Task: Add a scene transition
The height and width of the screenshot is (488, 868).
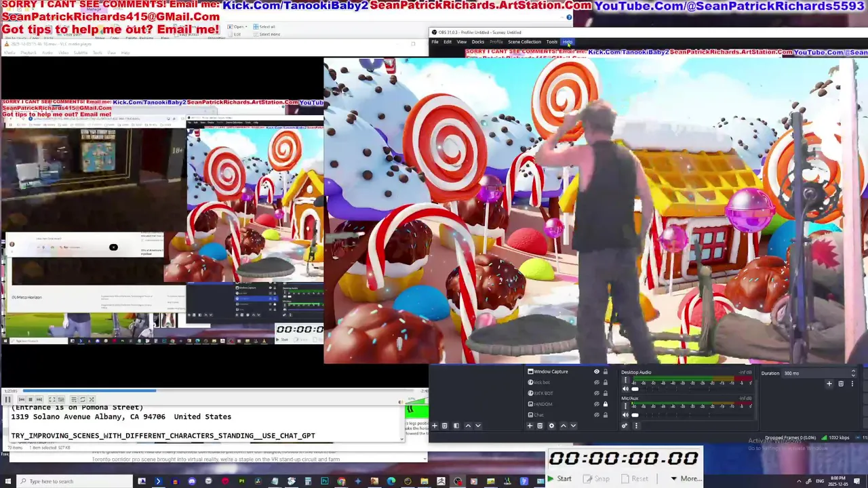Action: pos(829,384)
